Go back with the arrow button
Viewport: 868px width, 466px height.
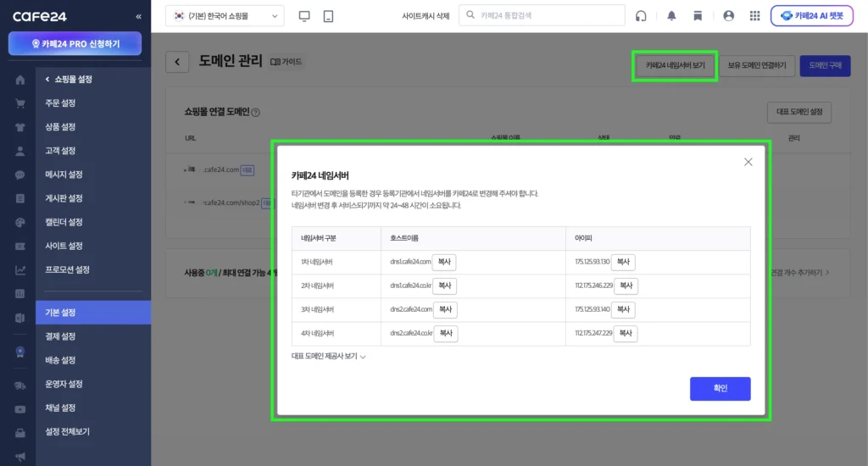click(x=177, y=62)
